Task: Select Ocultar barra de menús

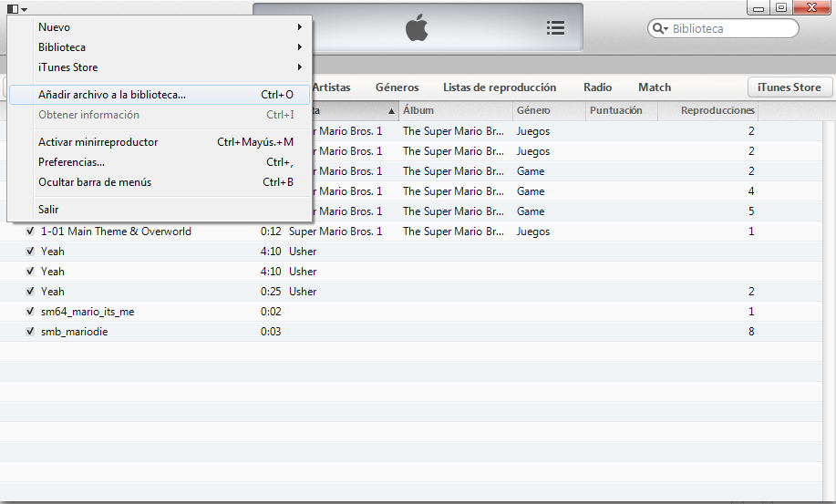Action: click(160, 182)
